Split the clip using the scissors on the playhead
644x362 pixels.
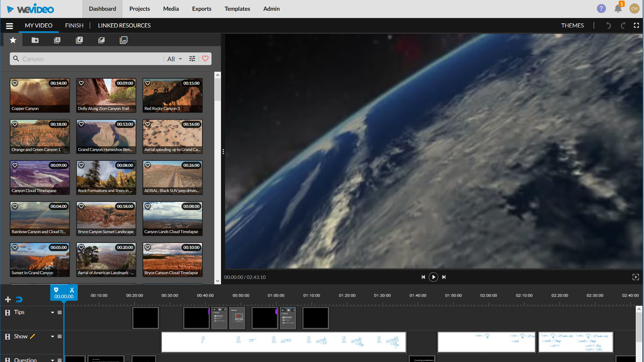72,290
